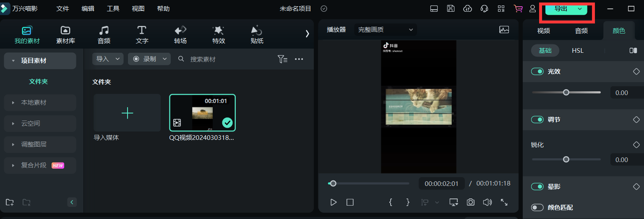This screenshot has height=219, width=644.
Task: Open the 视图 menu
Action: coord(138,9)
